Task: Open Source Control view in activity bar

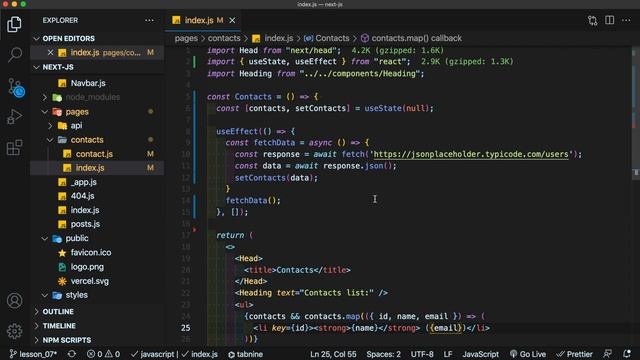Action: coord(16,87)
